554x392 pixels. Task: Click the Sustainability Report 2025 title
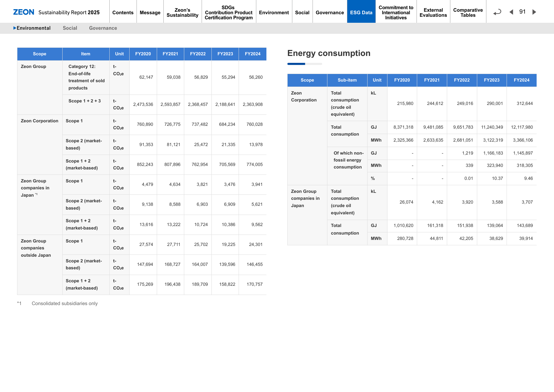pos(69,12)
